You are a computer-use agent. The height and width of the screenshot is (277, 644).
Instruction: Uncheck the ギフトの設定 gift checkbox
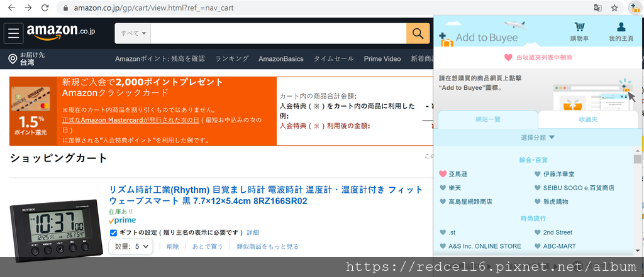tap(113, 232)
